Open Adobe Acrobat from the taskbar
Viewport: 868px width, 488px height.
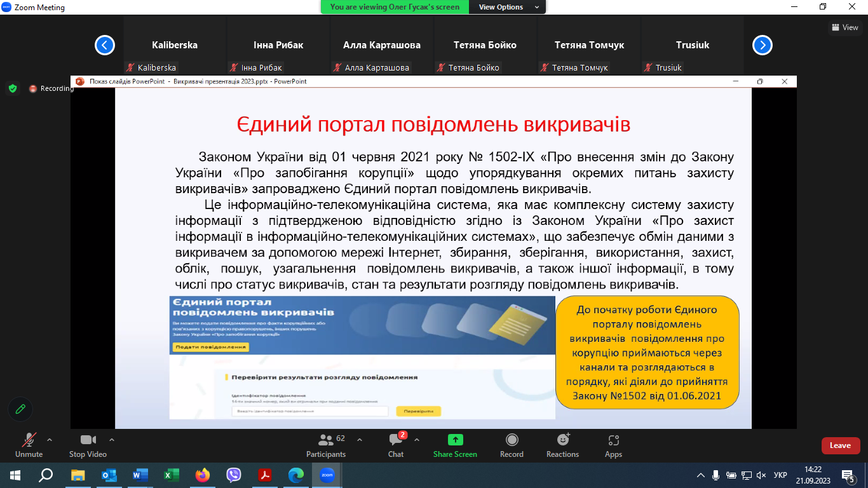click(264, 475)
